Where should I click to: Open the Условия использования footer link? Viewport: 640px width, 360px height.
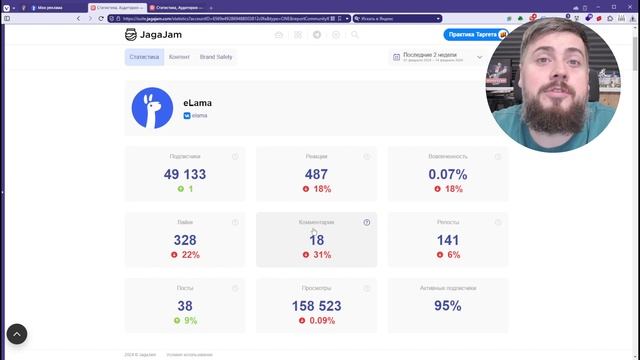[x=189, y=355]
